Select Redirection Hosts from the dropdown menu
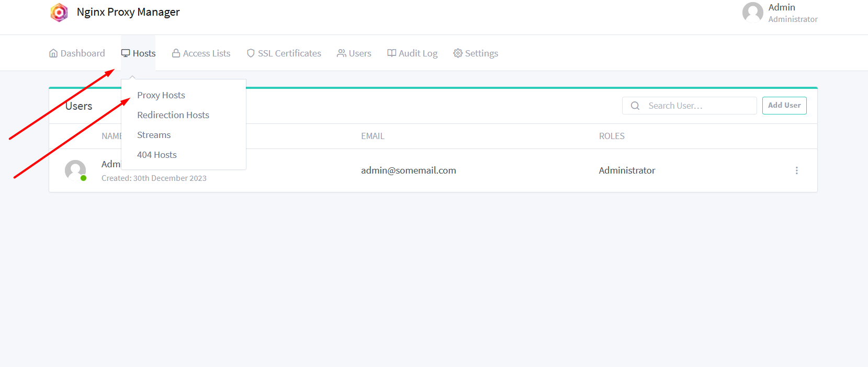This screenshot has width=868, height=367. pyautogui.click(x=173, y=115)
